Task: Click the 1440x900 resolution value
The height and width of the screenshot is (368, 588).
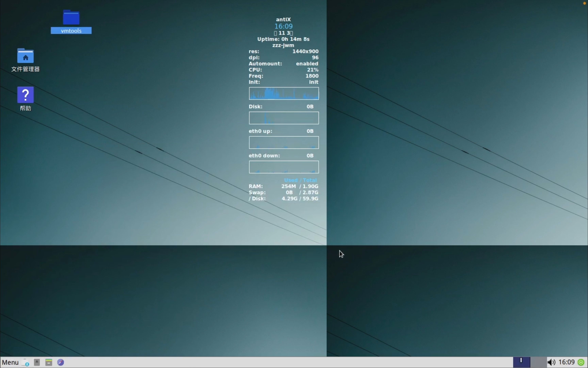Action: (305, 51)
